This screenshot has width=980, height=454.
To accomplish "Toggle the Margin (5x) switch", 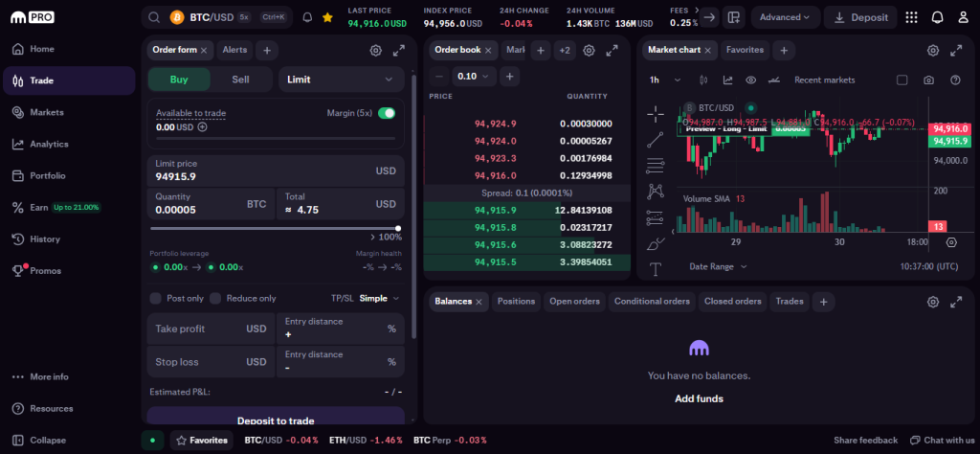I will [387, 113].
